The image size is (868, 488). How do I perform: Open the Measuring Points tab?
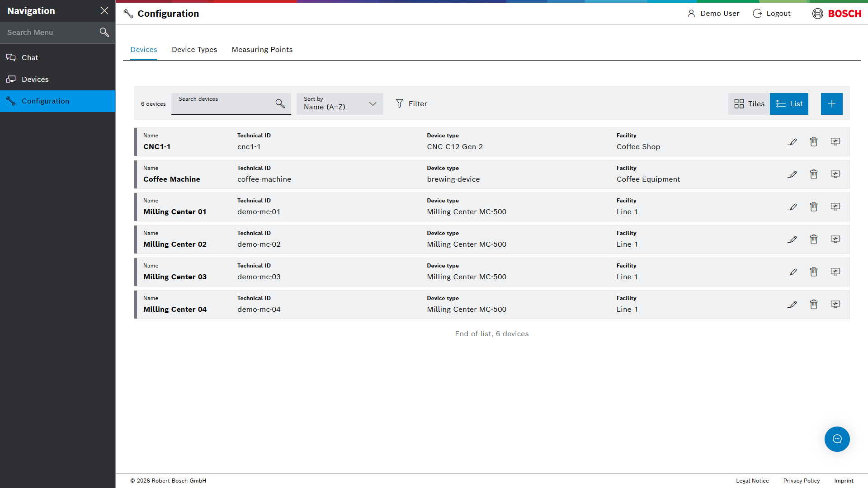[262, 50]
